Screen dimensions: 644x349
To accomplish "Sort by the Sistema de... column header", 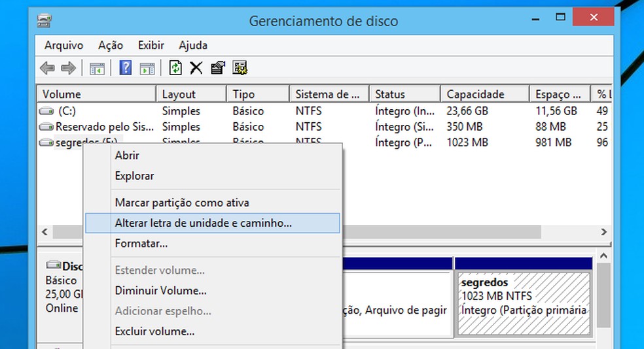I will [329, 94].
